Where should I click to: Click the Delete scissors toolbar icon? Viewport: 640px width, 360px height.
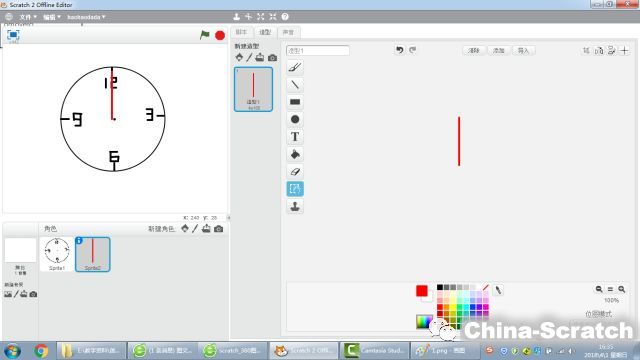248,17
